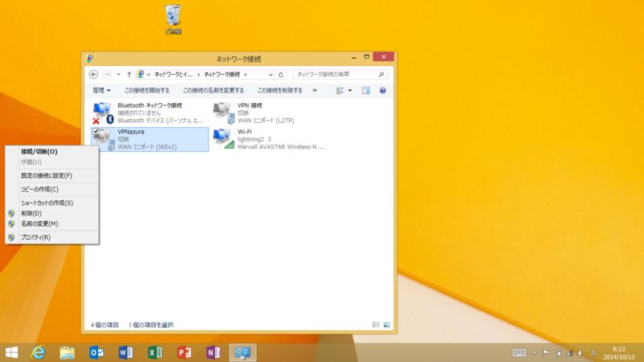Click the IME input mode A indicator
The image size is (644, 362).
pos(592,353)
